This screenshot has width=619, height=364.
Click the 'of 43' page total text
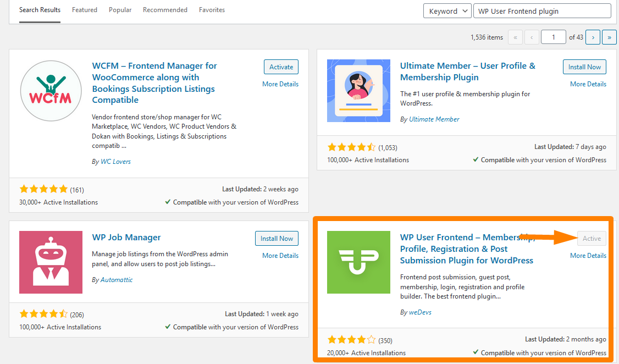click(x=576, y=37)
